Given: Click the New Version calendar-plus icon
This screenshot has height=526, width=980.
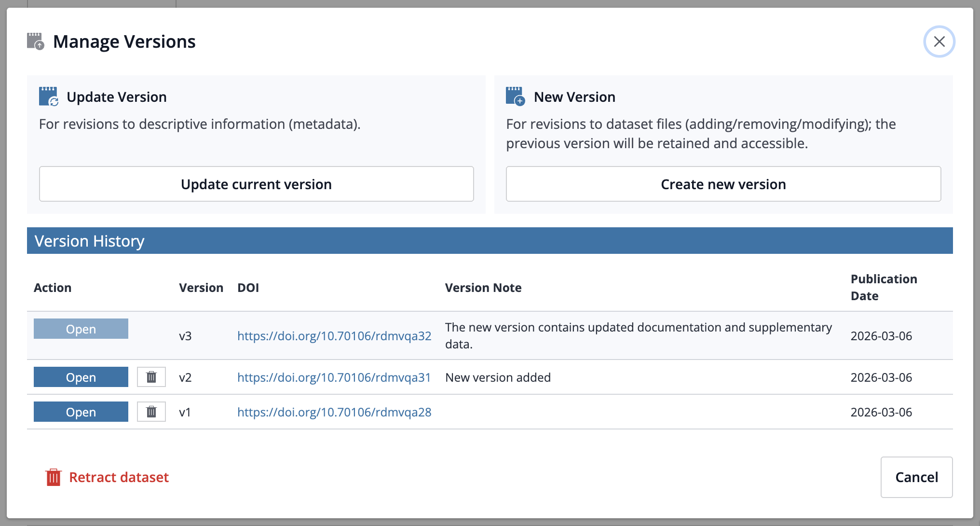Looking at the screenshot, I should 515,97.
